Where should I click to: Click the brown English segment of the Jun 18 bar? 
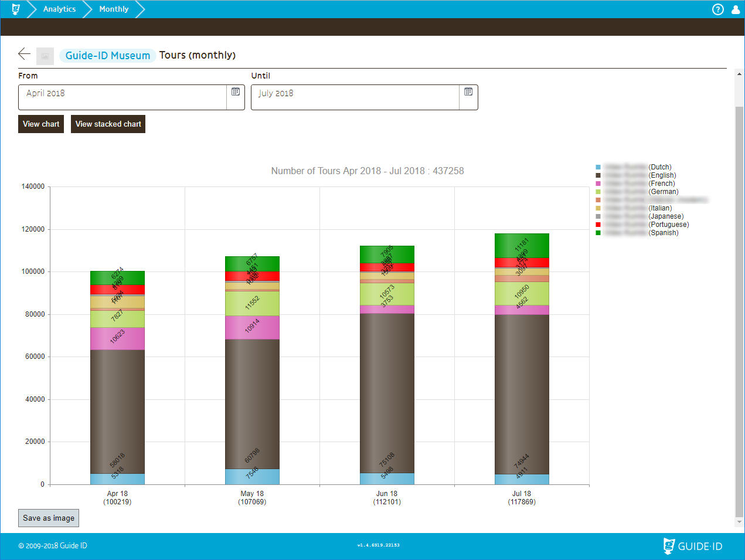tap(387, 393)
